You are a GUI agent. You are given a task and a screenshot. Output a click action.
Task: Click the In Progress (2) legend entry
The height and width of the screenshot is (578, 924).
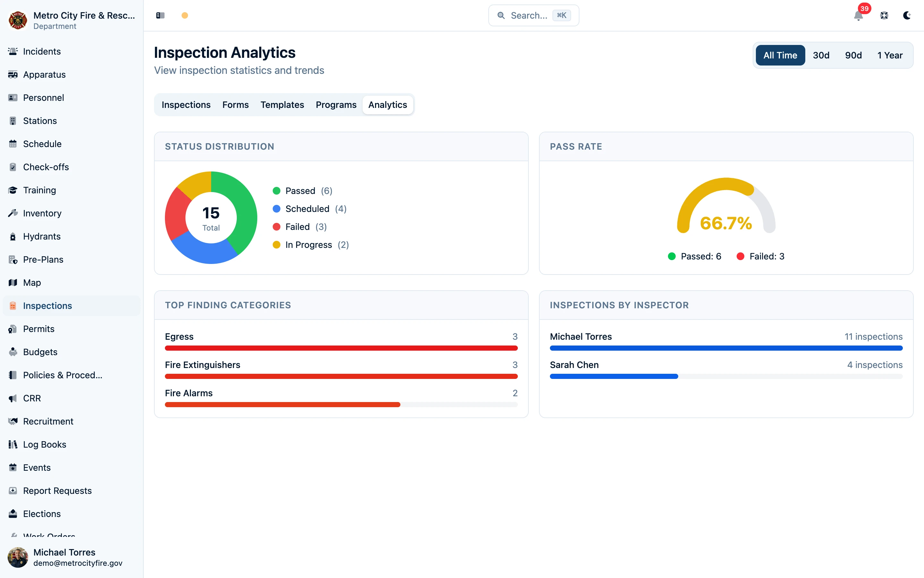pyautogui.click(x=311, y=245)
